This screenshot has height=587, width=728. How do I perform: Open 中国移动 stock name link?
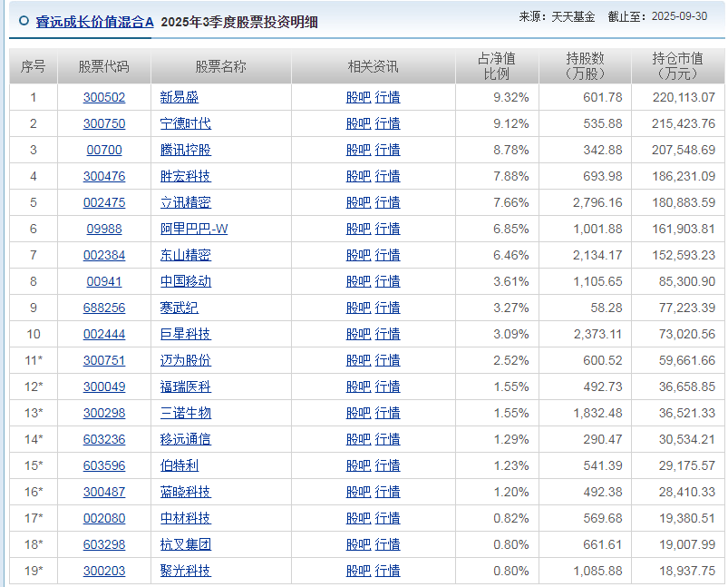(185, 281)
